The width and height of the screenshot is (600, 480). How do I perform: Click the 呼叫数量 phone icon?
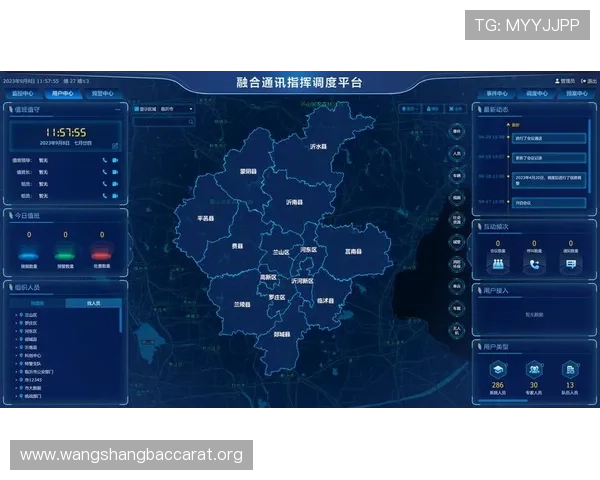point(534,264)
